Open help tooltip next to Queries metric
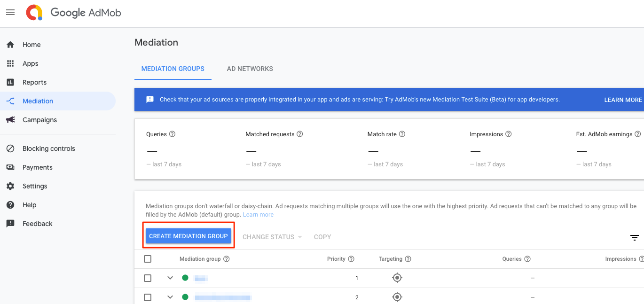This screenshot has height=304, width=644. 172,134
